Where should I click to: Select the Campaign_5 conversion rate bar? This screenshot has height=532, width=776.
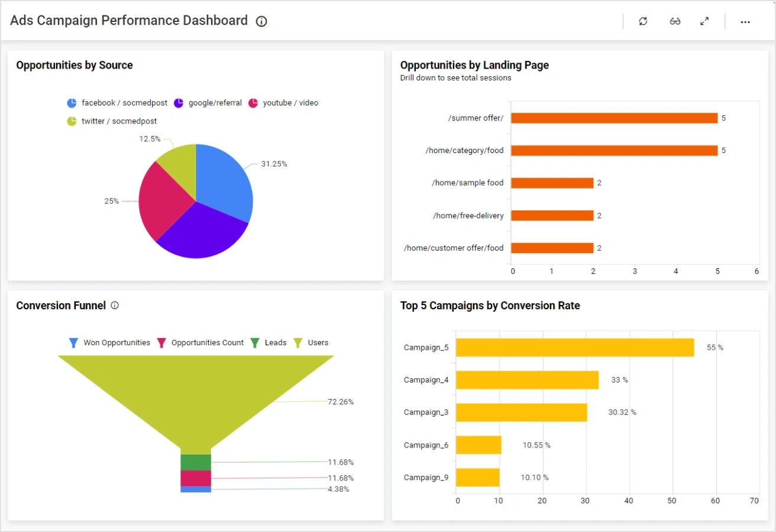[x=574, y=348]
